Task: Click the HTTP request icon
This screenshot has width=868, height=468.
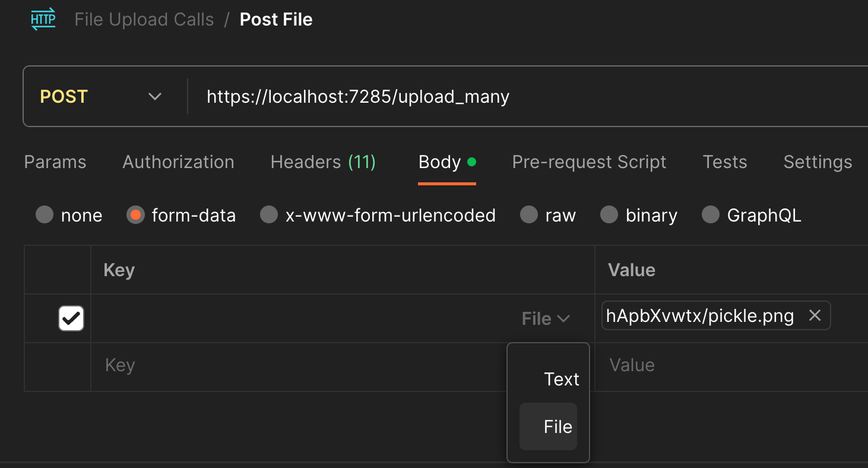Action: point(43,19)
